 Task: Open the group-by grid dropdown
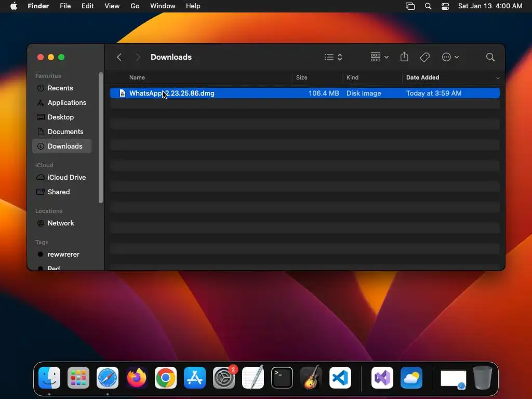pos(379,57)
